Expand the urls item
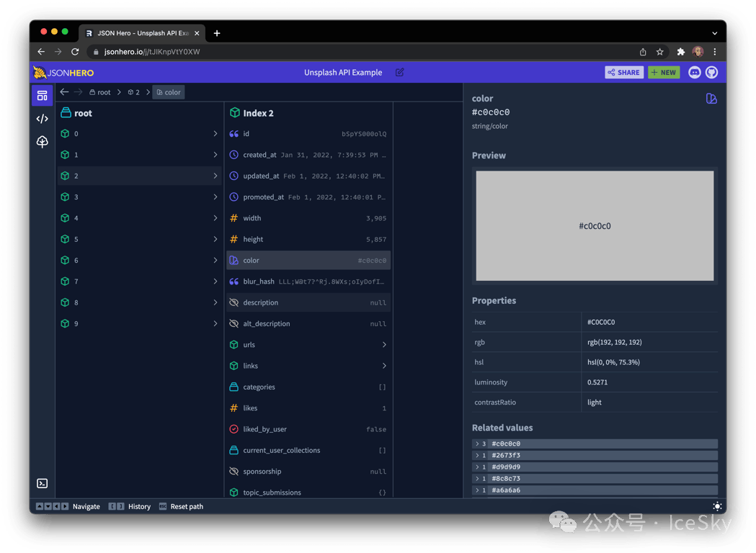 pos(309,345)
